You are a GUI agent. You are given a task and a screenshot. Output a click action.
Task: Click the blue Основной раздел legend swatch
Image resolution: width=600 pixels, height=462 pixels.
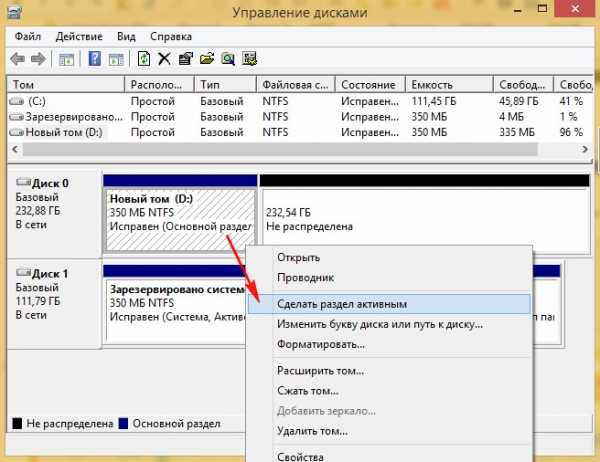(123, 424)
